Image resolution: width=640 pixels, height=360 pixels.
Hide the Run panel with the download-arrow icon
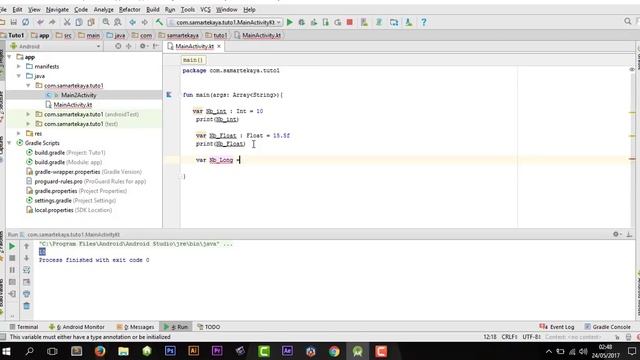pos(629,234)
